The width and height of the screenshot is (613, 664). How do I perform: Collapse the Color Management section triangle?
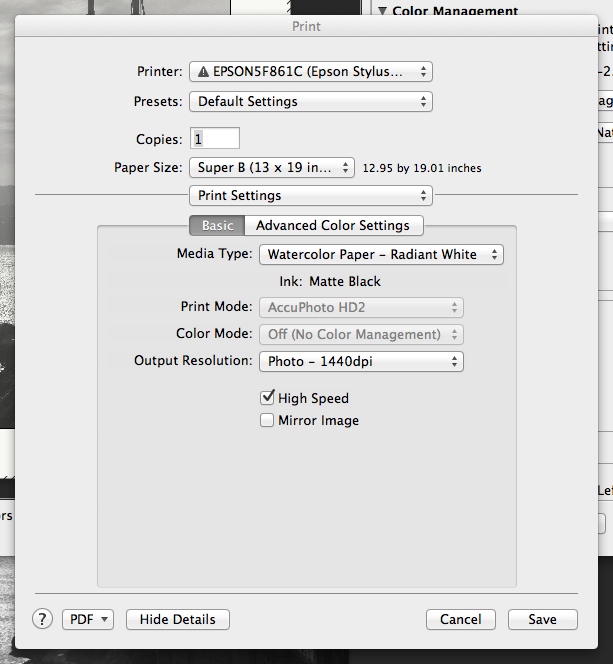382,11
